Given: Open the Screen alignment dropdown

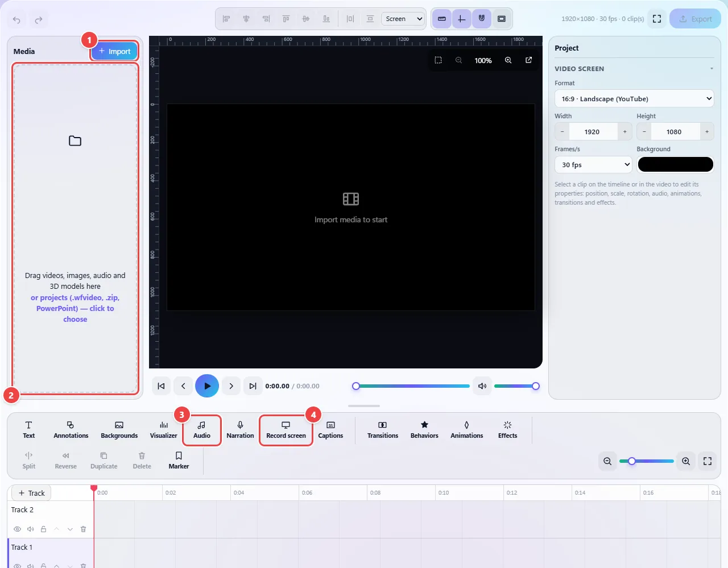Looking at the screenshot, I should click(x=403, y=19).
